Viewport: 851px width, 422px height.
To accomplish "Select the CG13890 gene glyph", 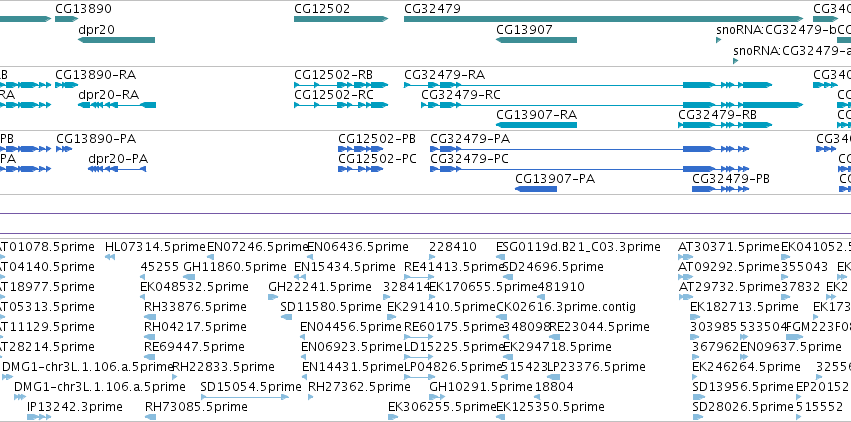I will coord(67,19).
